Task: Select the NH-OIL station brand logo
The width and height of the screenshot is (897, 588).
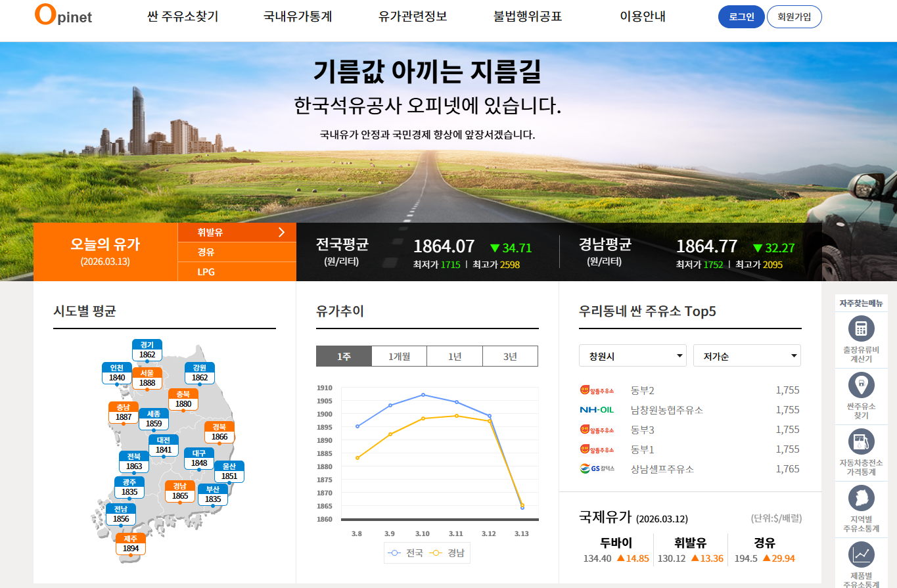Action: click(x=597, y=409)
